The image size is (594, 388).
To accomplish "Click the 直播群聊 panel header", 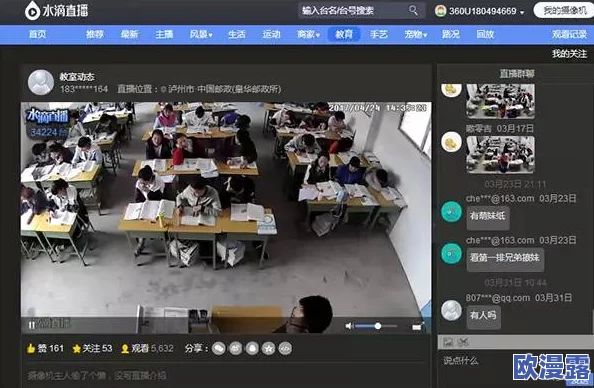I will [517, 74].
